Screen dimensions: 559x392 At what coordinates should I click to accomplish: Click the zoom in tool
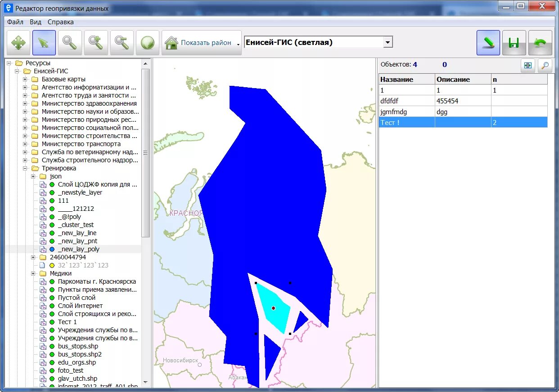coord(96,43)
